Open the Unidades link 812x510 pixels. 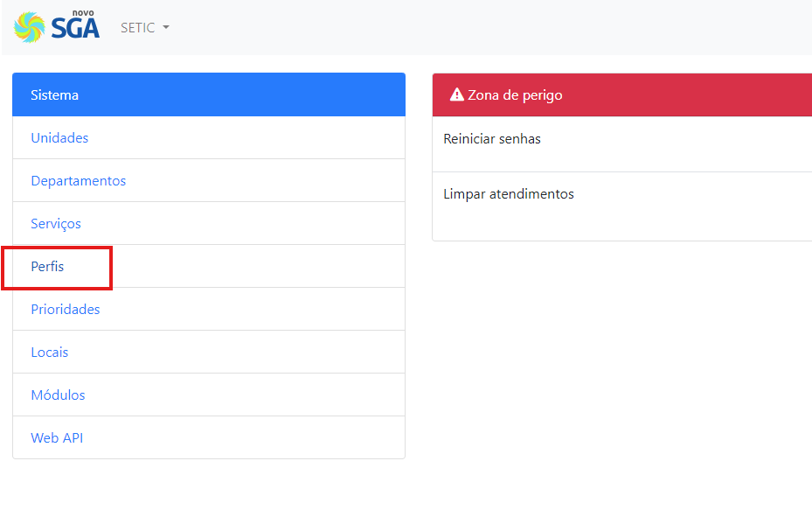point(59,138)
